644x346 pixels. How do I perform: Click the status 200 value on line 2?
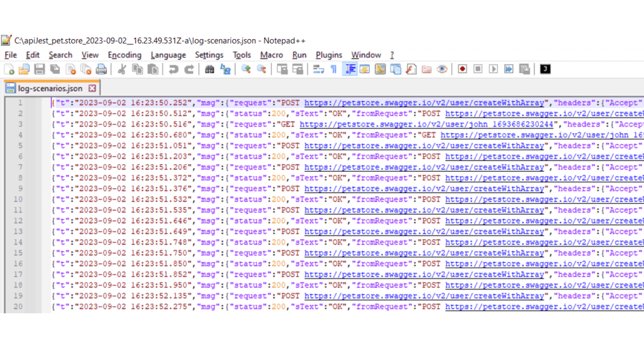279,113
